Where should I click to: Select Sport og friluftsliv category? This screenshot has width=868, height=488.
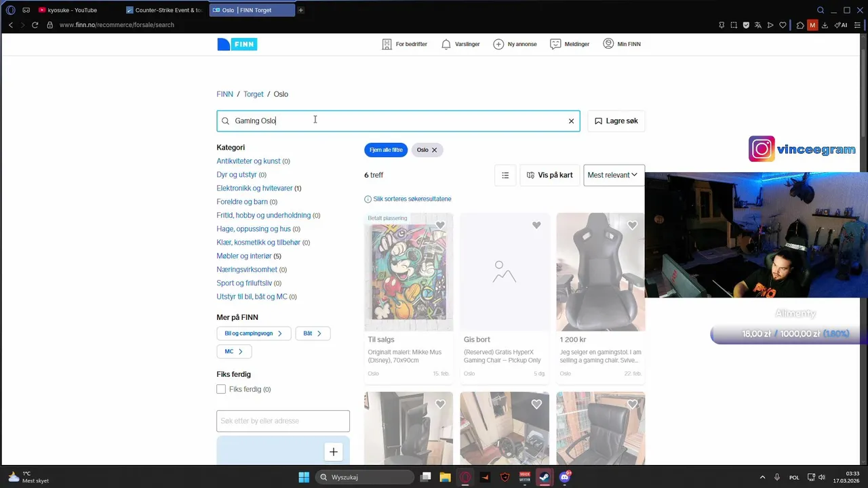(x=244, y=283)
